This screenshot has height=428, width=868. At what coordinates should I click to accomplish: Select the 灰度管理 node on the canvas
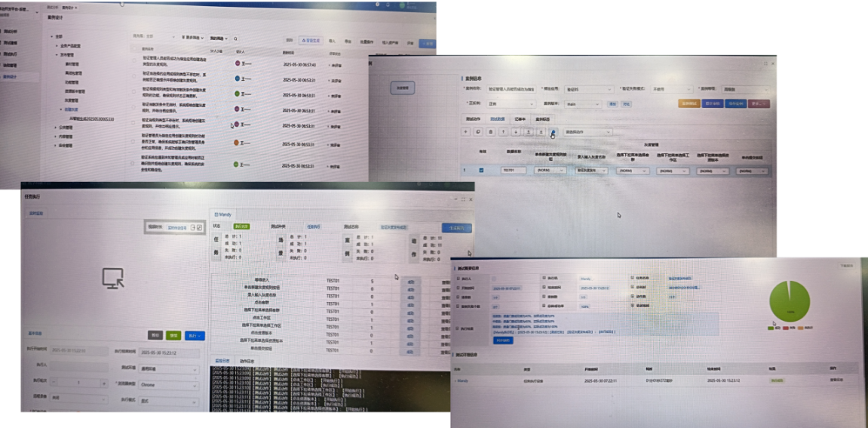[x=403, y=88]
